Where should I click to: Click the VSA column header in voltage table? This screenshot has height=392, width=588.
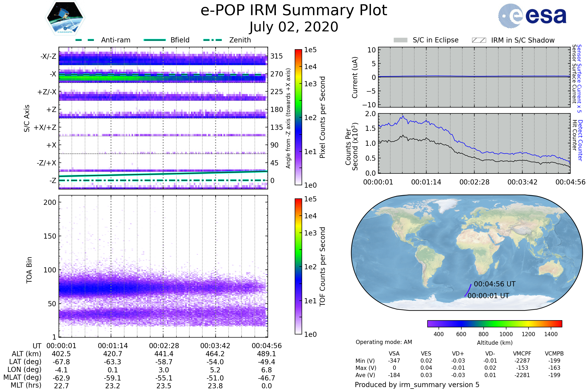tap(394, 354)
